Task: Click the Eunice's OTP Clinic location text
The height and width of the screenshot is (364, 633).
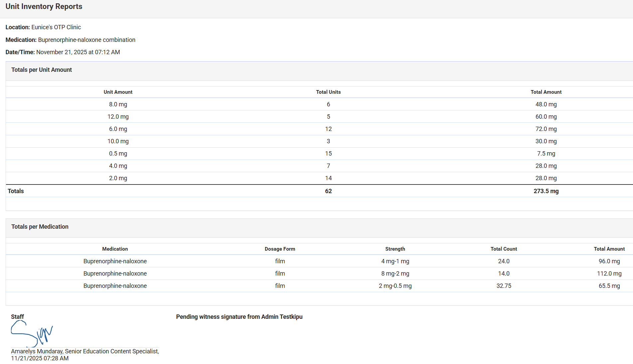Action: coord(56,27)
